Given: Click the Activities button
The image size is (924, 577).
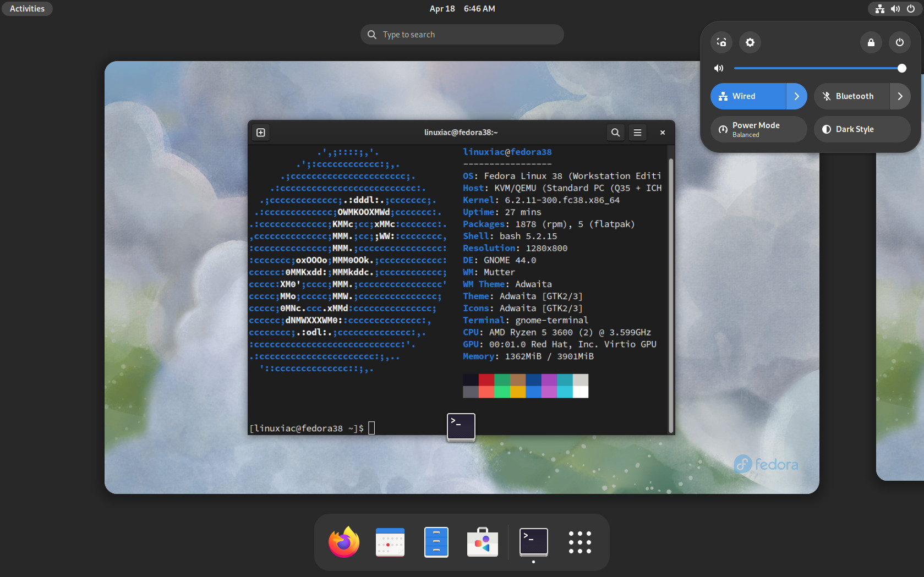Looking at the screenshot, I should (x=27, y=9).
